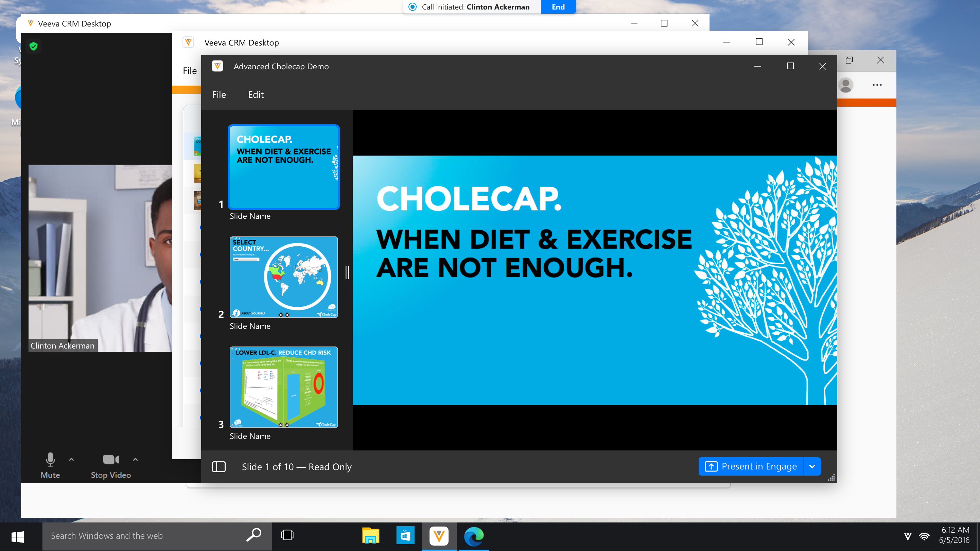980x551 pixels.
Task: Expand the Present in Engage dropdown arrow
Action: [x=812, y=466]
